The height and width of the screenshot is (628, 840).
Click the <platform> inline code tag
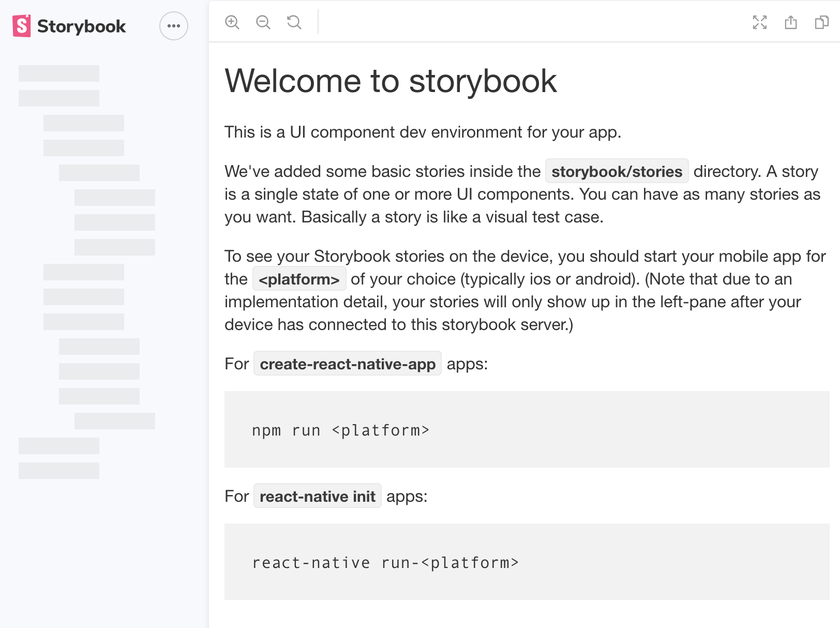pyautogui.click(x=299, y=279)
